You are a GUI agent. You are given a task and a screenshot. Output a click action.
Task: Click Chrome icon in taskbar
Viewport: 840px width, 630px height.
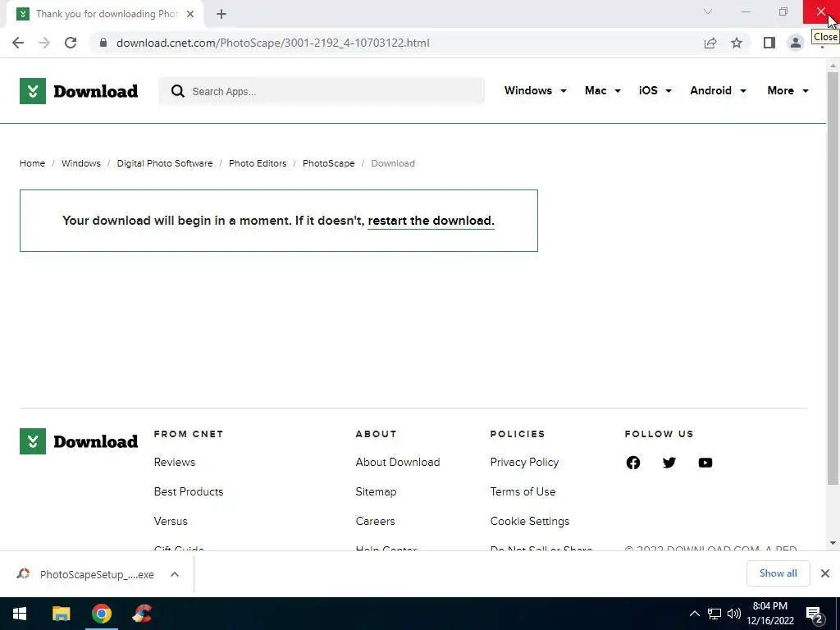(x=101, y=614)
